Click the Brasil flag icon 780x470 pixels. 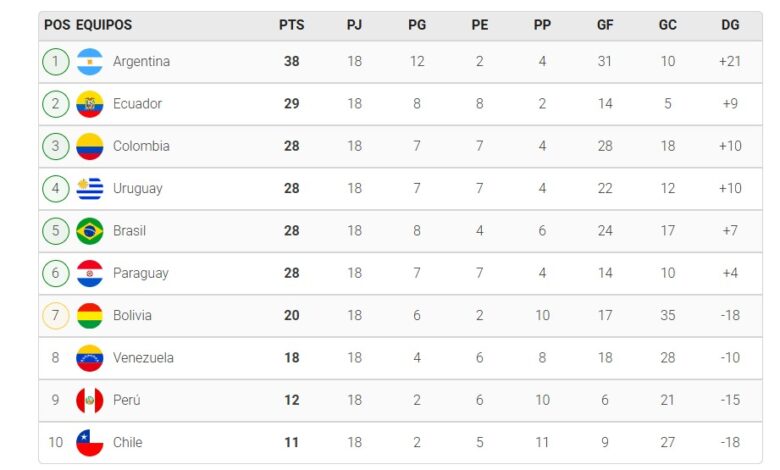[x=90, y=231]
